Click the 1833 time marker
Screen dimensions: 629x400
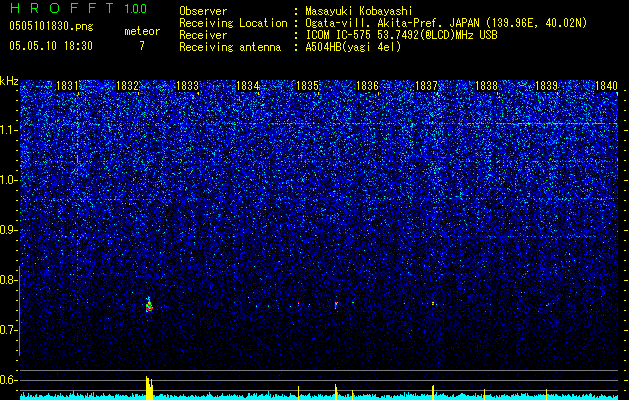click(187, 85)
